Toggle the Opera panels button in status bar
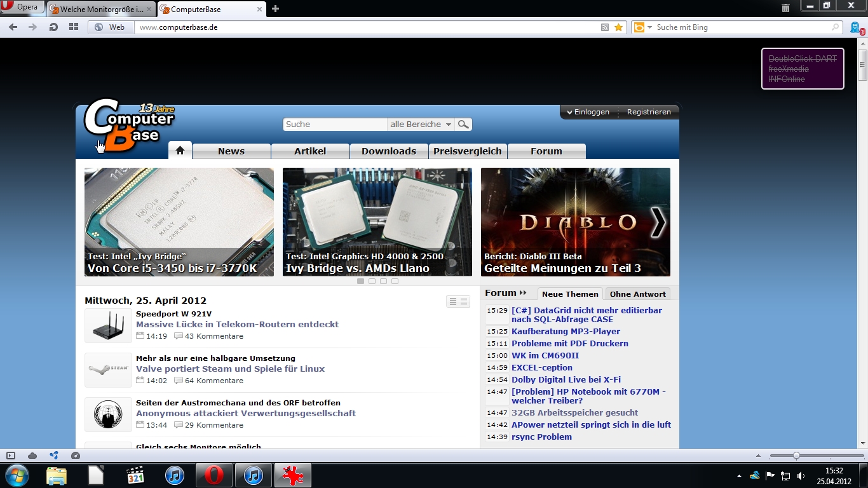The image size is (868, 488). point(11,456)
